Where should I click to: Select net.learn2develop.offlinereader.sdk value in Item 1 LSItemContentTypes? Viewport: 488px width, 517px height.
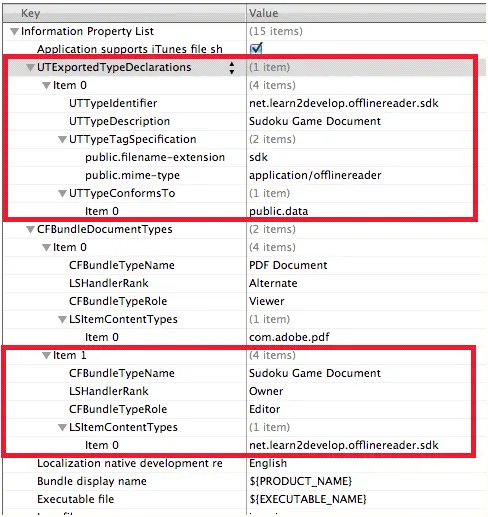pos(344,445)
